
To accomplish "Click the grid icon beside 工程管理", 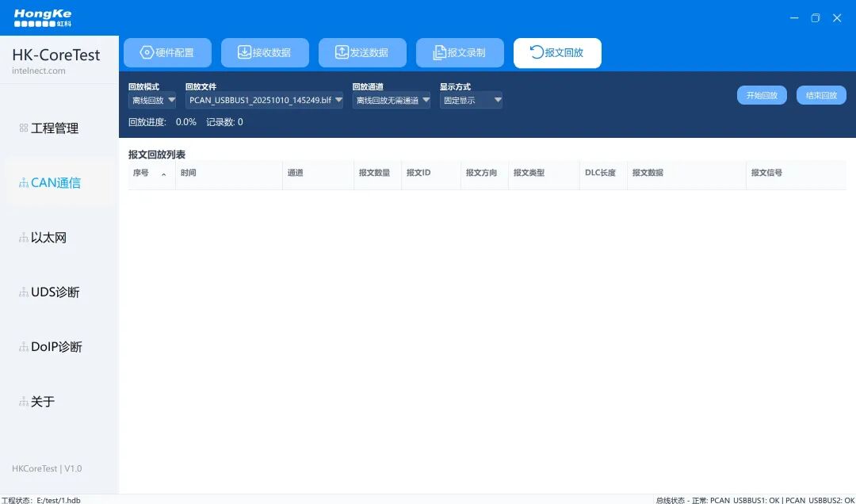I will coord(24,128).
